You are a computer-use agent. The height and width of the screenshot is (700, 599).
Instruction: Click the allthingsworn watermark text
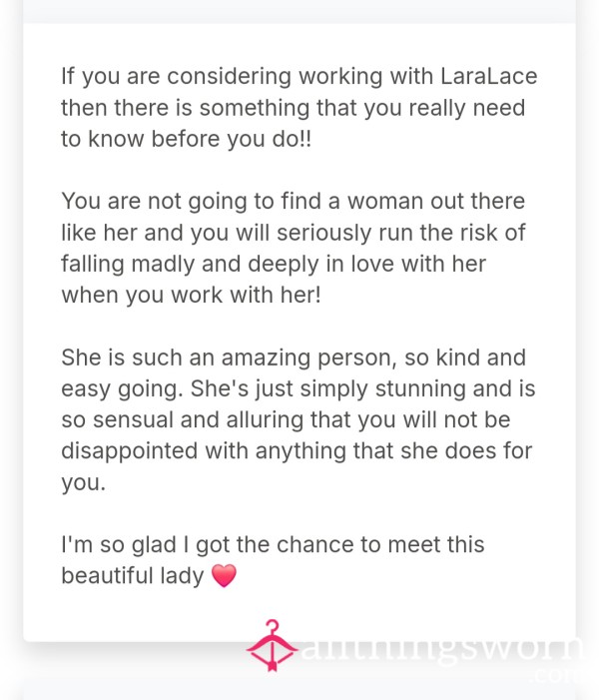442,648
